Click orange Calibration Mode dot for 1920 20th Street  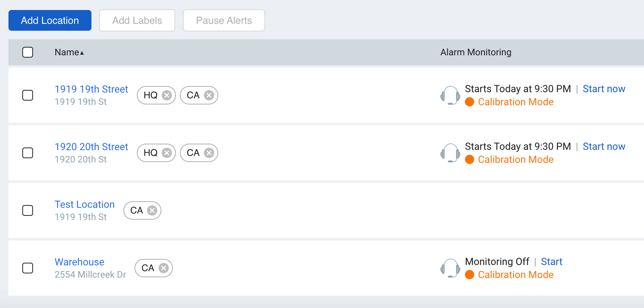click(x=470, y=159)
